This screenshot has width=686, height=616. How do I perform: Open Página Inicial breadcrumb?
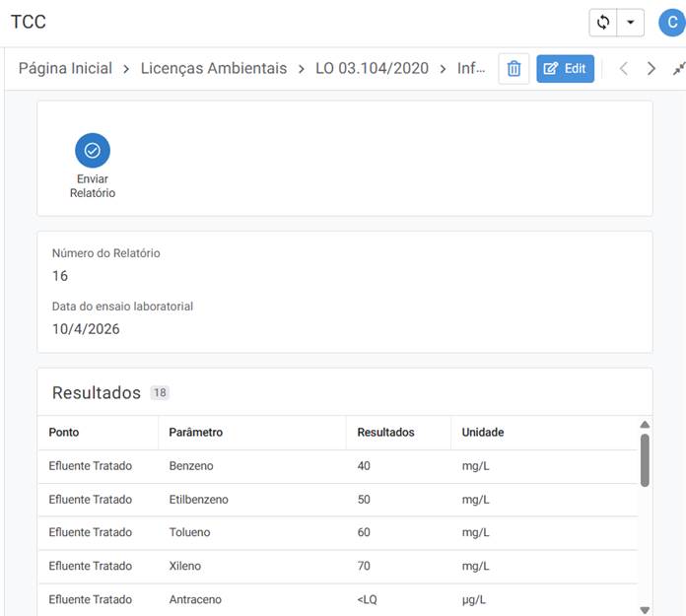(x=65, y=68)
